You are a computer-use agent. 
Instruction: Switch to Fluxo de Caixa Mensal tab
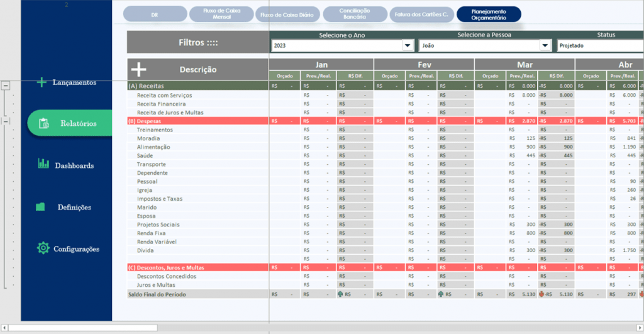221,14
